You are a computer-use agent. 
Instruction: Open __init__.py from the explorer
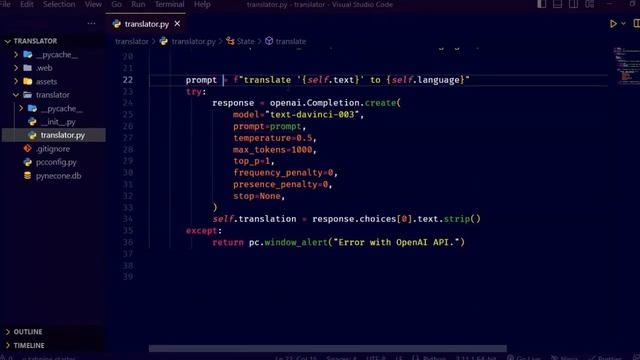(x=58, y=122)
